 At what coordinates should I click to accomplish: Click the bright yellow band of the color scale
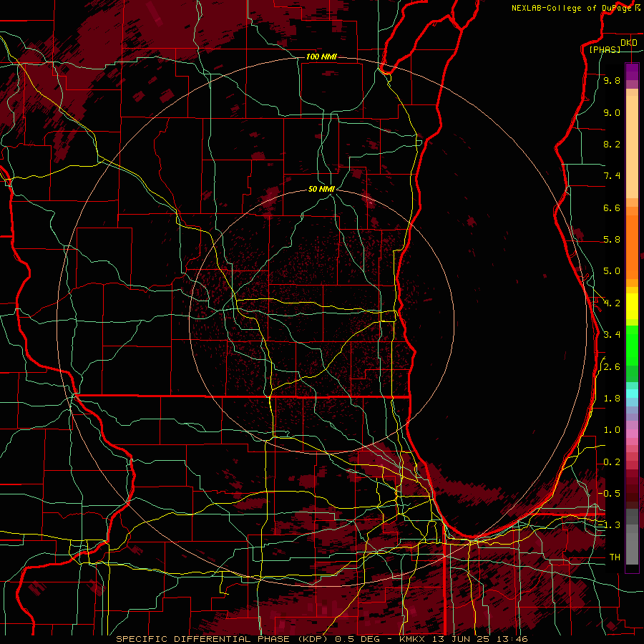[632, 306]
